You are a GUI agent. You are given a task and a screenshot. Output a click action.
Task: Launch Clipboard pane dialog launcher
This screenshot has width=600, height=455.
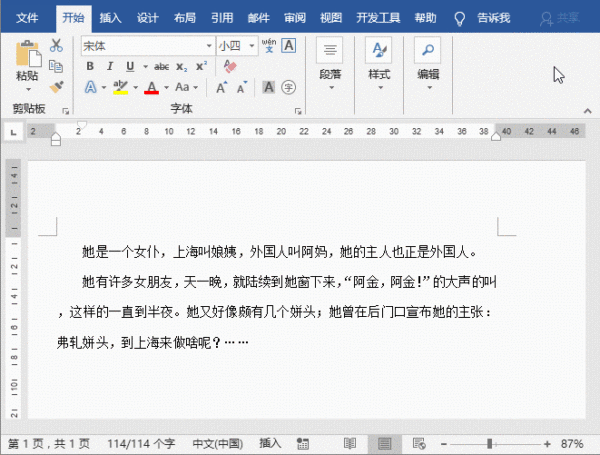click(65, 111)
